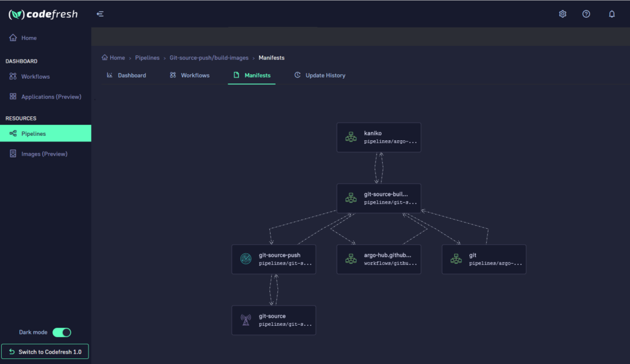Screen dimensions: 630x364
Task: Open the help question-mark icon
Action: tap(586, 13)
